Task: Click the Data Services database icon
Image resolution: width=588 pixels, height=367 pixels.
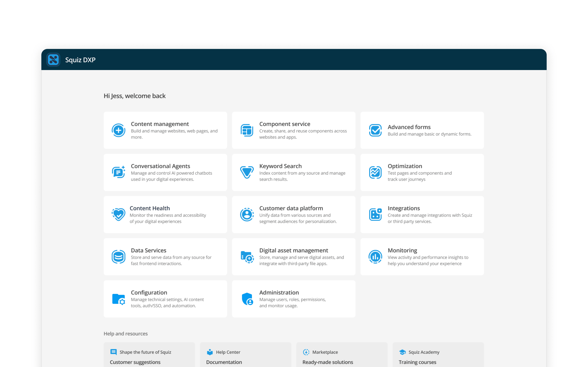Action: point(118,257)
